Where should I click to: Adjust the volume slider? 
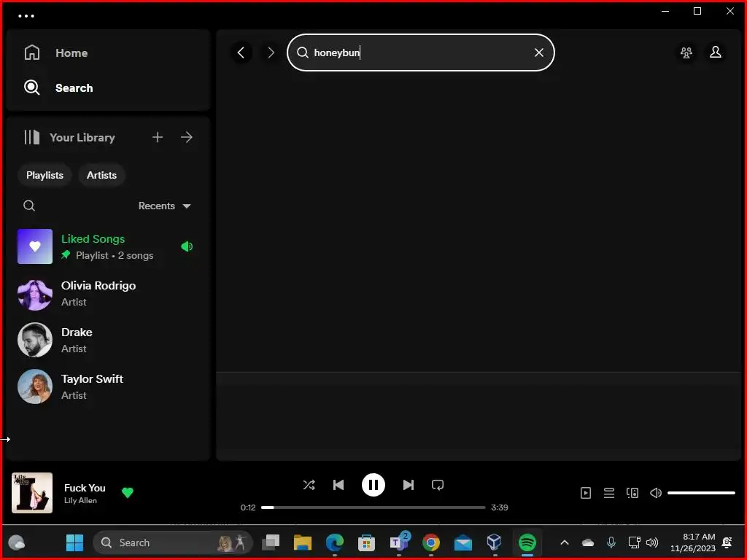click(x=701, y=493)
